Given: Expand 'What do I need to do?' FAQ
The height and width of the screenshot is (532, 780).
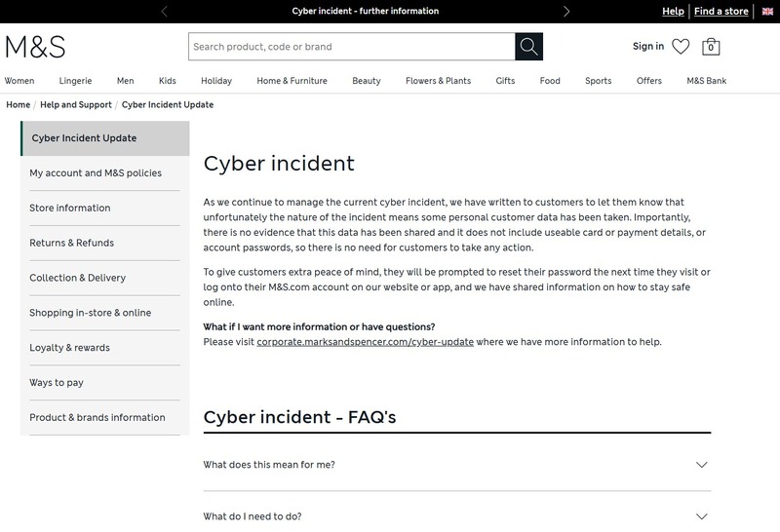Looking at the screenshot, I should coord(456,516).
